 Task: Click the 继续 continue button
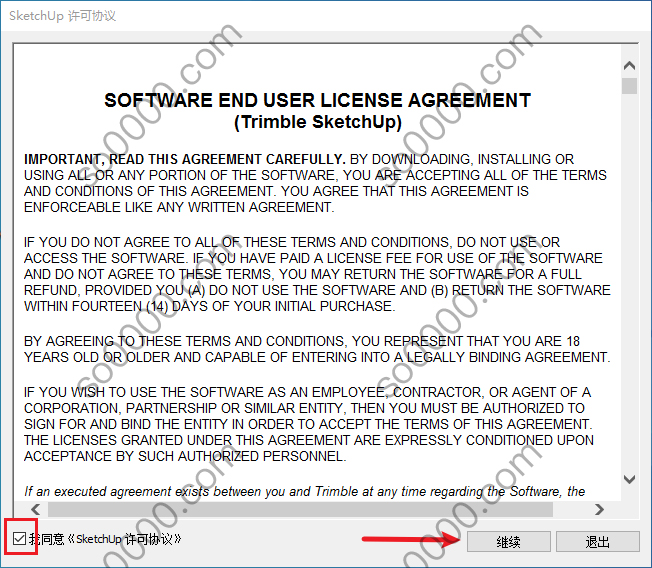click(x=509, y=541)
